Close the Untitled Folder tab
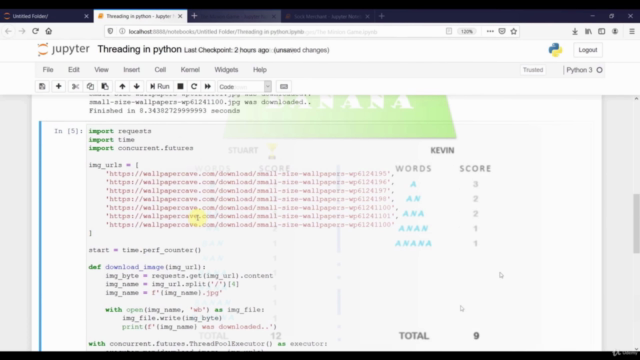The image size is (640, 360). (86, 16)
